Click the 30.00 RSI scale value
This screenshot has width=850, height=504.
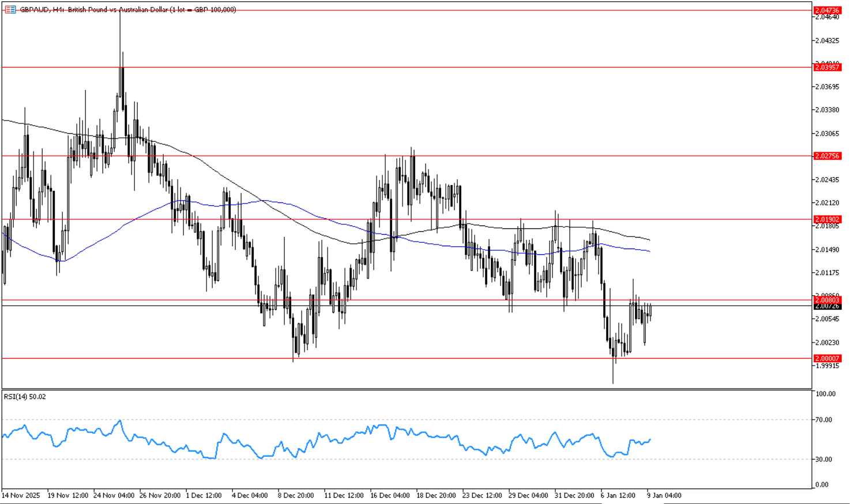[824, 460]
